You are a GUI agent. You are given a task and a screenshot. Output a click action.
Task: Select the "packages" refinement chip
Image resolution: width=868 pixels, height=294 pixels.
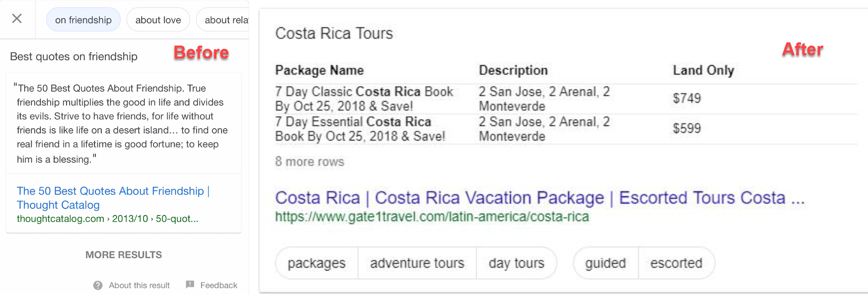316,263
